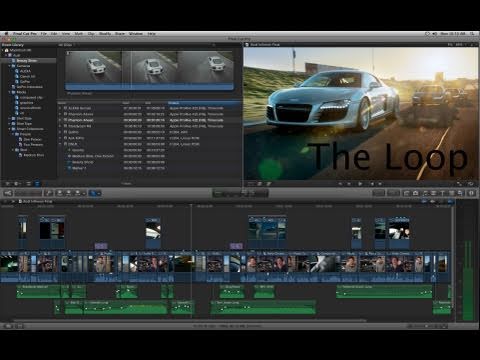This screenshot has width=480, height=360.
Task: Open the Transitions browser icon
Action: pyautogui.click(x=433, y=193)
